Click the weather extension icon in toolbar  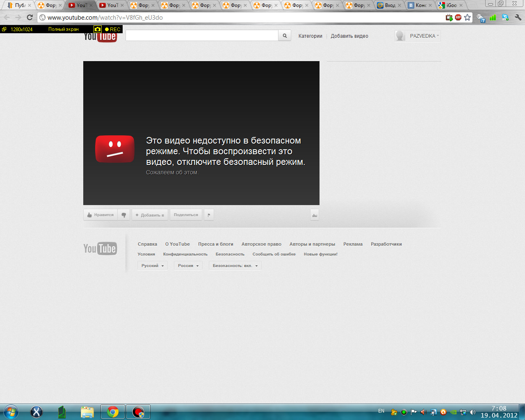[481, 18]
